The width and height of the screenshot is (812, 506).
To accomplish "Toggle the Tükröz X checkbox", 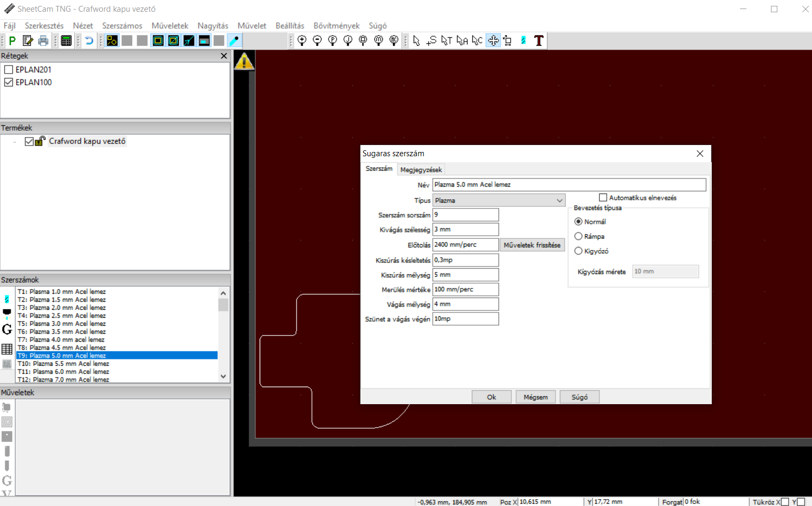I will coord(785,502).
